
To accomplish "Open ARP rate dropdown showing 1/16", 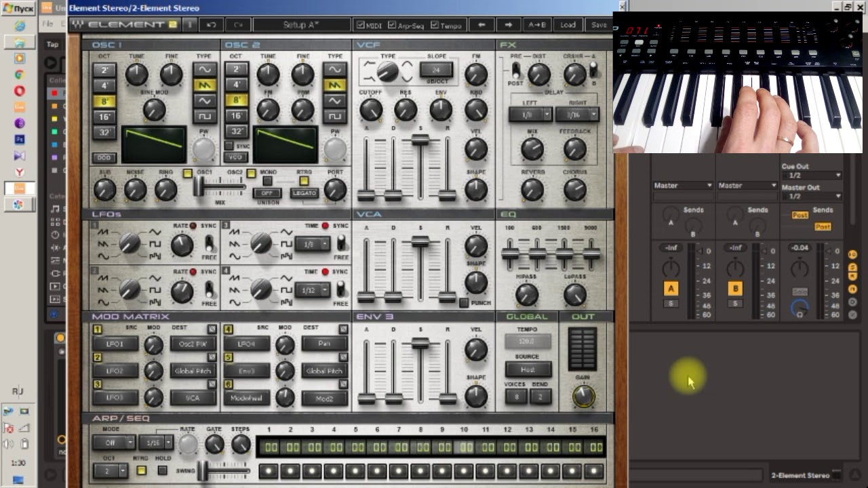I will click(156, 443).
